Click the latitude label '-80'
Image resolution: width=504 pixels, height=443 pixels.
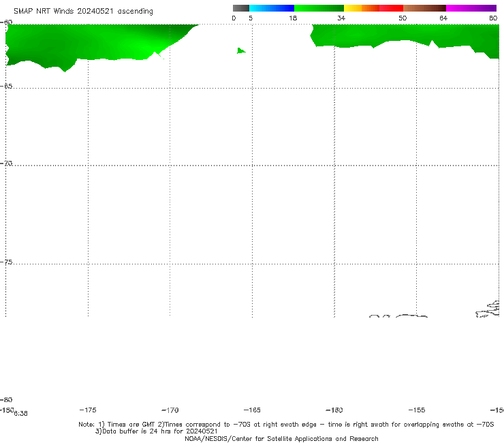(x=6, y=399)
